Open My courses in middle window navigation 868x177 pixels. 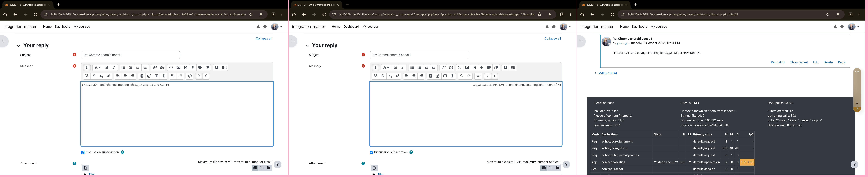370,27
